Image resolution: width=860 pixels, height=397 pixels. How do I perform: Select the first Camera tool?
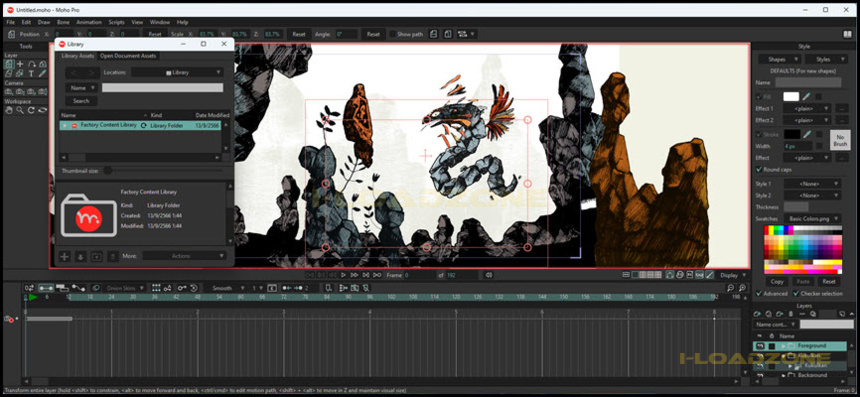[9, 92]
